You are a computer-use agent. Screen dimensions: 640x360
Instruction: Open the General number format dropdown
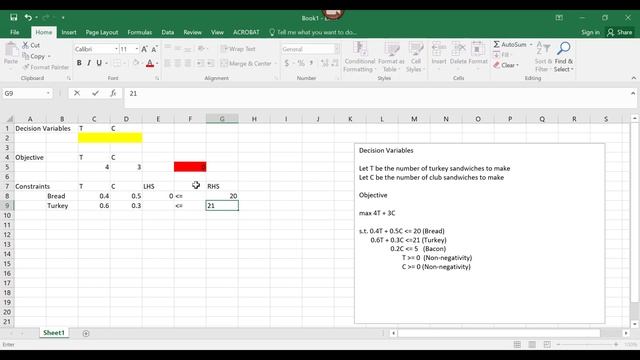pos(337,49)
